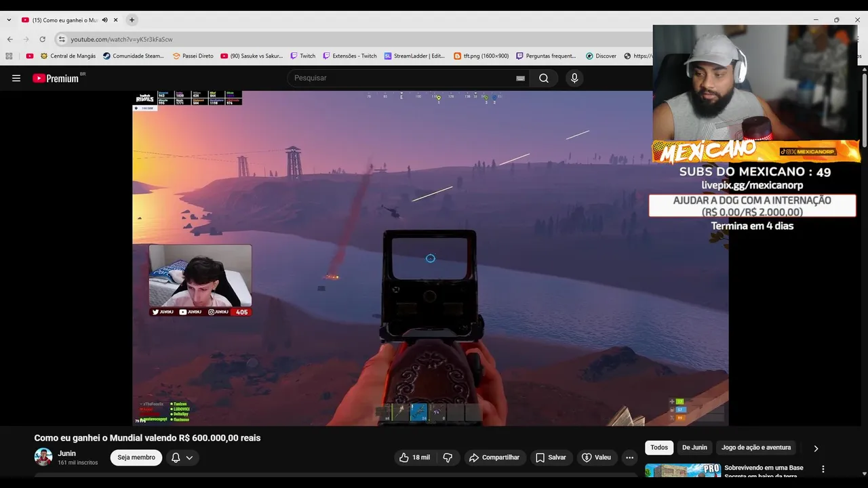Viewport: 868px width, 488px height.
Task: Click the video player to pause playback
Action: [430, 258]
